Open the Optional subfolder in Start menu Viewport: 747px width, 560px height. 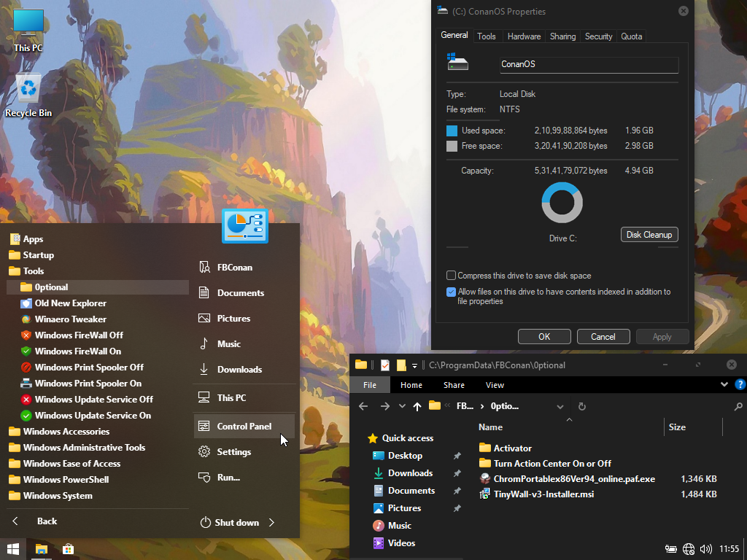[x=98, y=287]
